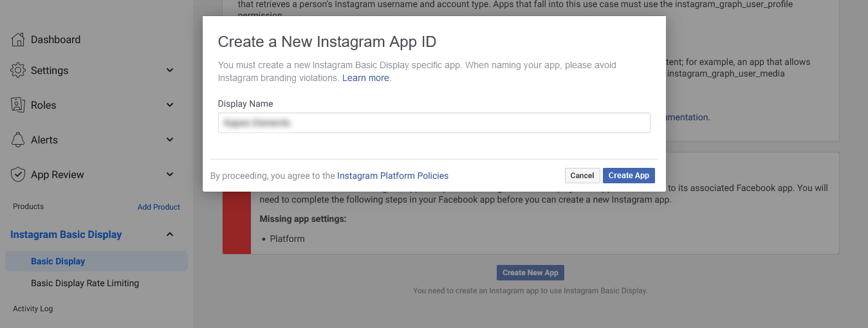Click the Display Name input field
This screenshot has width=868, height=328.
tap(434, 123)
